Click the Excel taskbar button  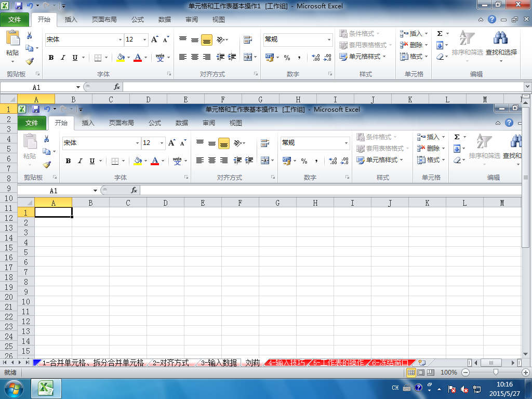pyautogui.click(x=46, y=389)
